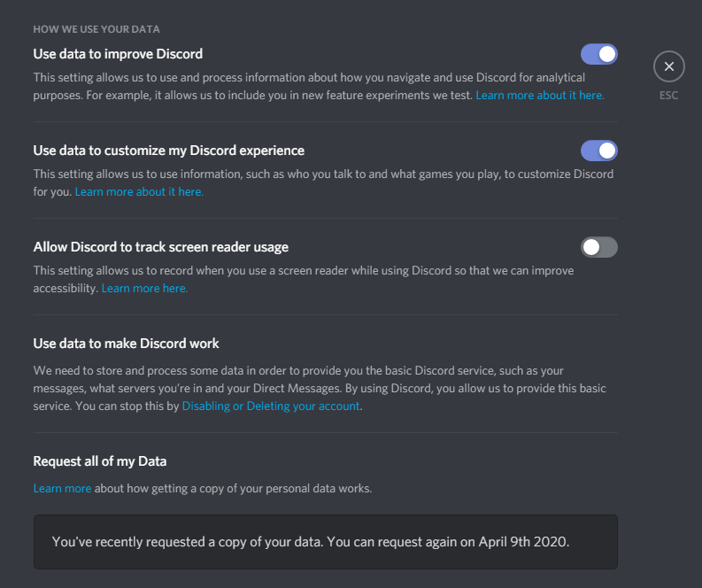Click 'Allow Discord to track screen reader usage' heading
Image resolution: width=702 pixels, height=588 pixels.
pyautogui.click(x=160, y=247)
